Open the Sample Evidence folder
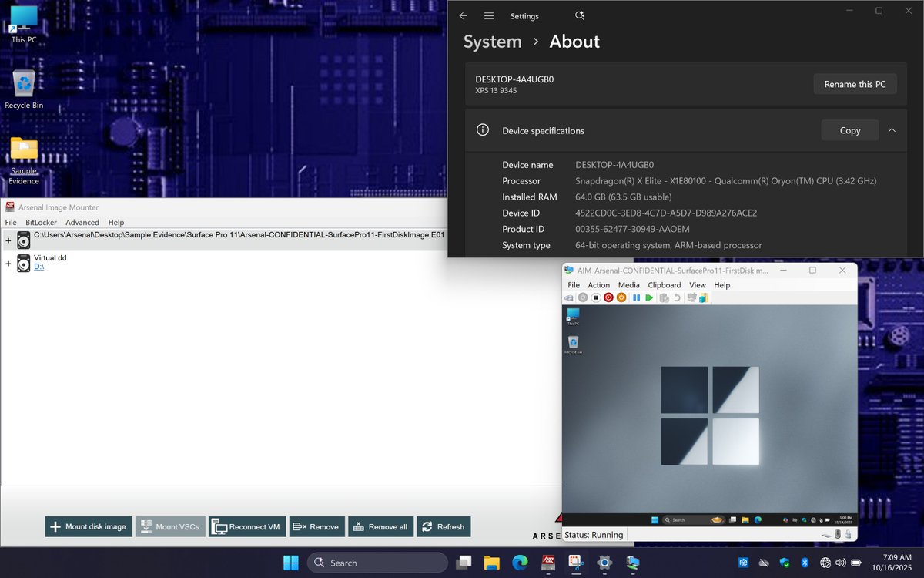This screenshot has height=578, width=924. pos(24,161)
